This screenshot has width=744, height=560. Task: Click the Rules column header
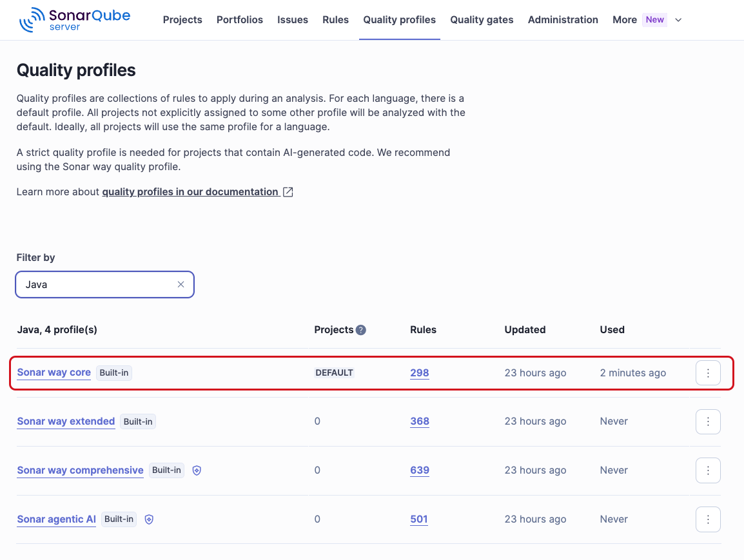423,330
